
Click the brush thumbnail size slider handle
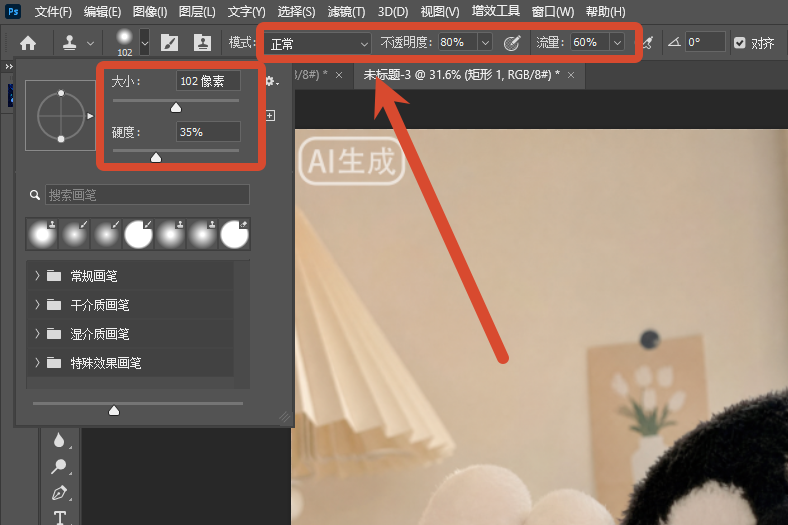pyautogui.click(x=114, y=410)
